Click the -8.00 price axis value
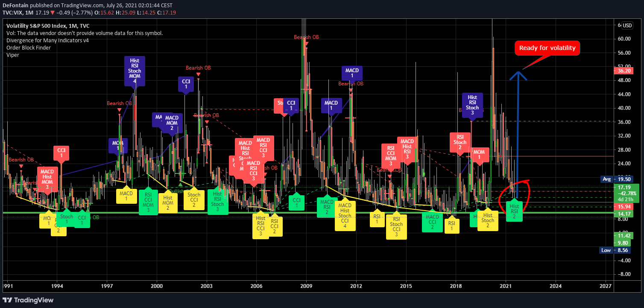The image size is (644, 308). 624,274
